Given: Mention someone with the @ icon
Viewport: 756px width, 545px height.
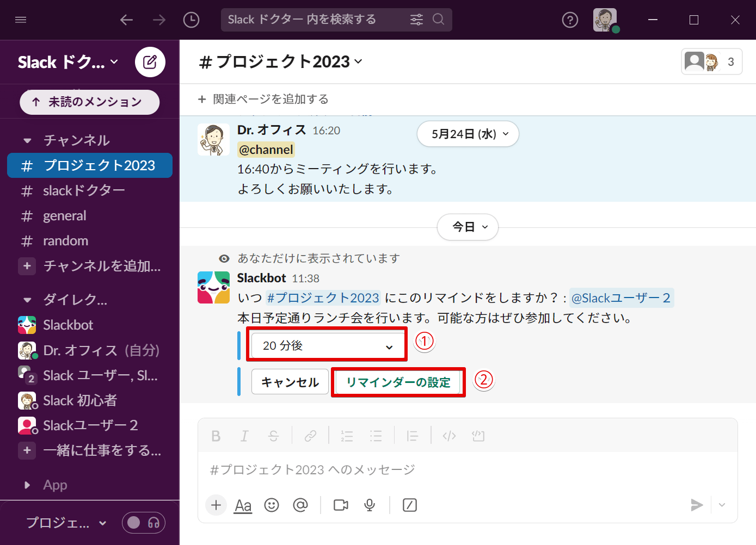Looking at the screenshot, I should (300, 505).
